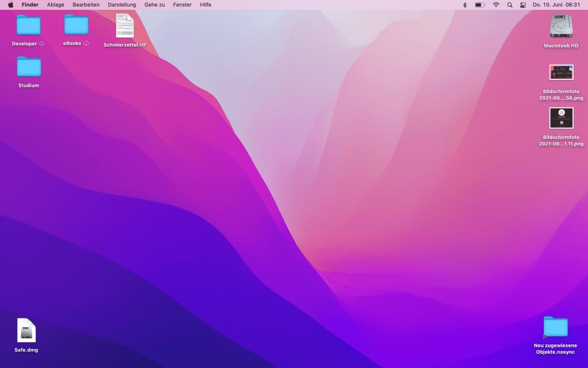
Task: Open the Bearbeiten menu
Action: point(86,5)
